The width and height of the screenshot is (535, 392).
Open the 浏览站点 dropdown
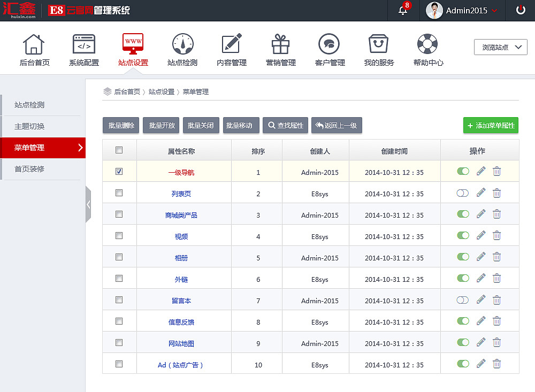pos(500,47)
